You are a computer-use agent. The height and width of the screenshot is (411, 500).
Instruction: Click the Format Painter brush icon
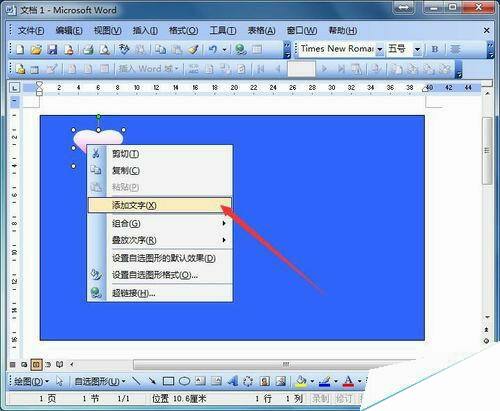(193, 50)
